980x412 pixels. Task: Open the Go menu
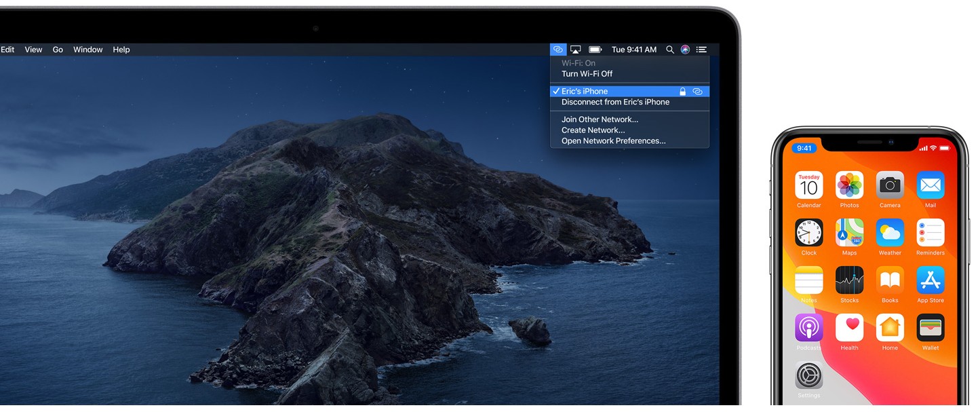58,50
